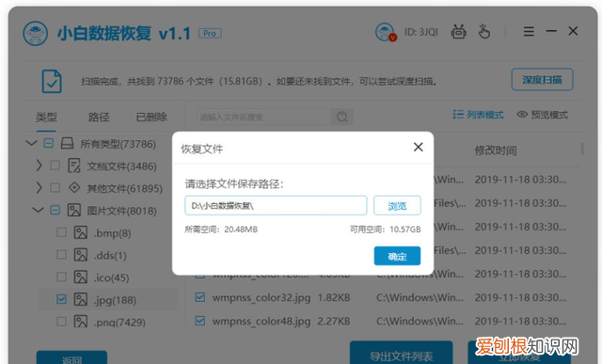Click the 所需空间: 20.48MB text
Image resolution: width=602 pixels, height=364 pixels.
tap(221, 229)
